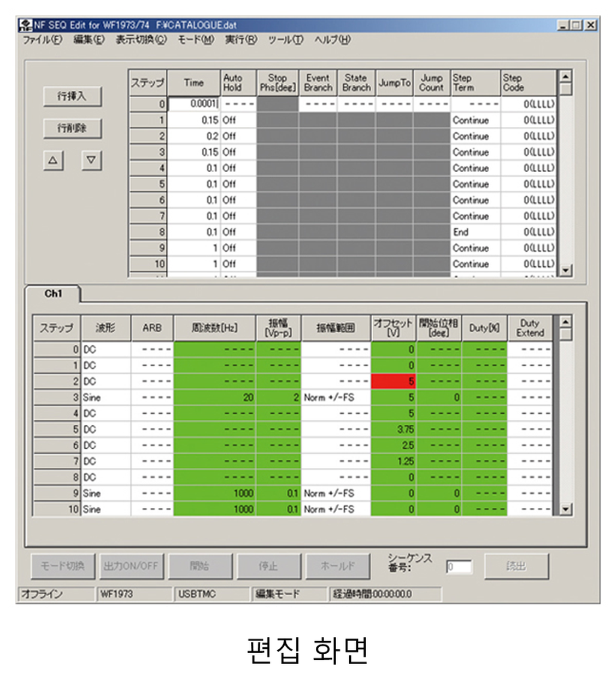This screenshot has height=686, width=616.
Task: Click Ch1 table scrollbar up arrow
Action: (x=566, y=321)
